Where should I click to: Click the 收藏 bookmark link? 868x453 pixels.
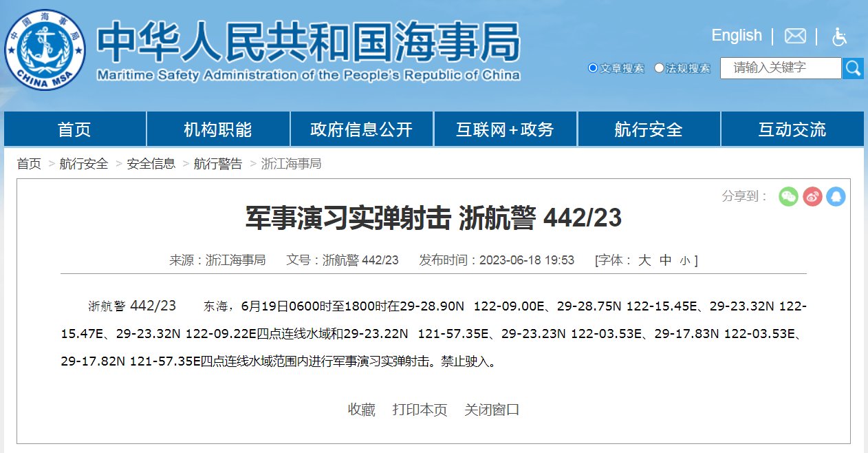click(x=362, y=410)
